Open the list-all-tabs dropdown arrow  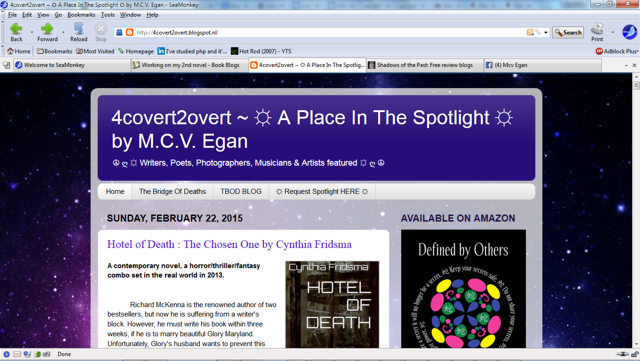tap(626, 65)
